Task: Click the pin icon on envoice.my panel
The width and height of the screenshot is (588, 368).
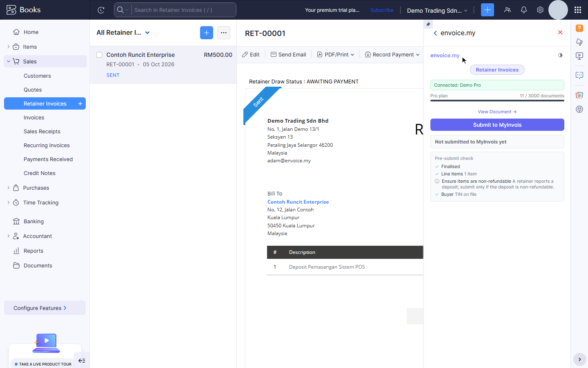Action: click(x=428, y=25)
